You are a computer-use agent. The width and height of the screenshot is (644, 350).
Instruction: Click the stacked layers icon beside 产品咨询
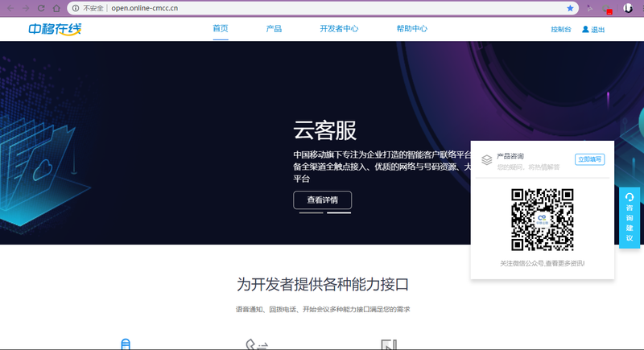pos(486,160)
